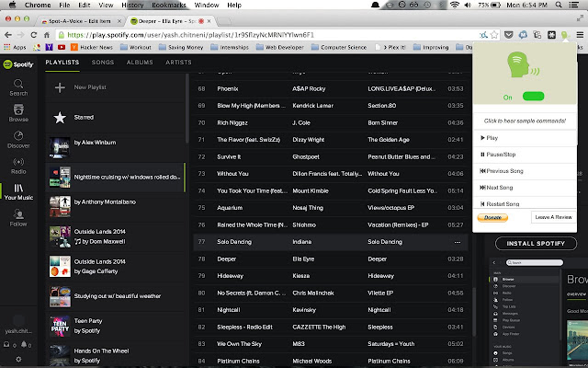Open the Bookmarks menu

[169, 5]
